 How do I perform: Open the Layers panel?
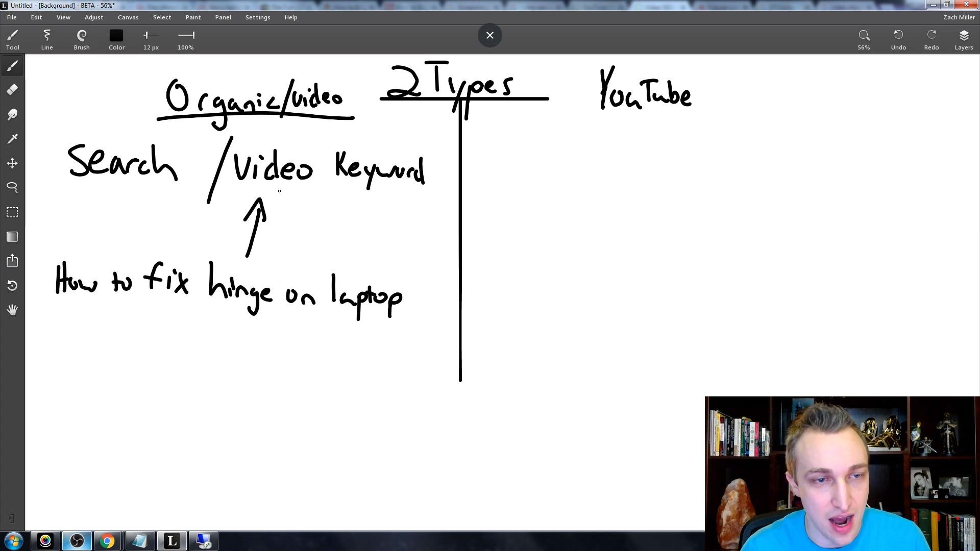(x=964, y=38)
